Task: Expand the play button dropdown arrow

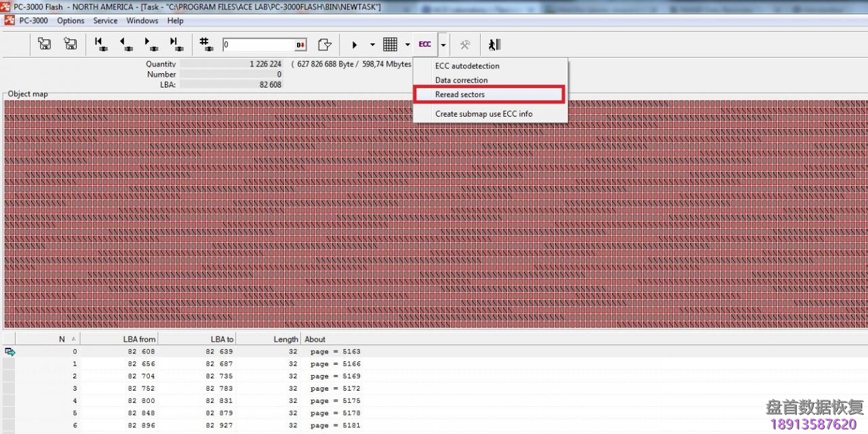Action: point(372,45)
